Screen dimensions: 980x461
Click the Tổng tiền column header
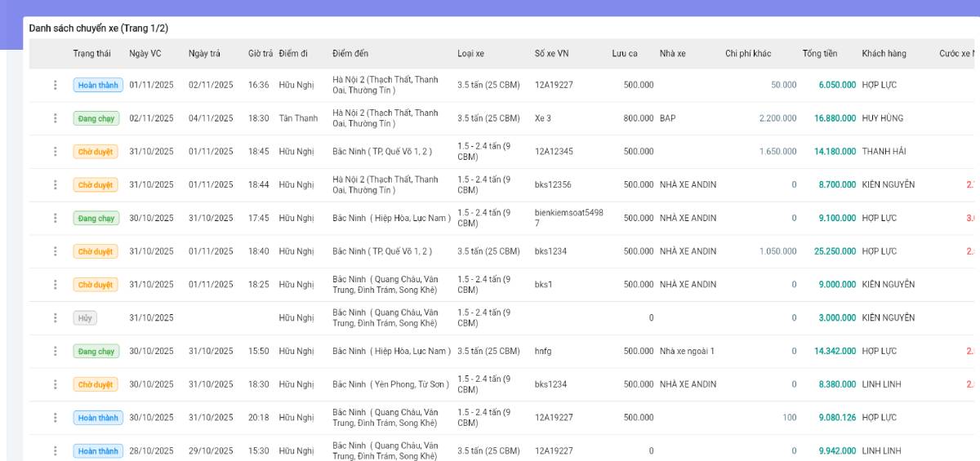[x=819, y=54]
